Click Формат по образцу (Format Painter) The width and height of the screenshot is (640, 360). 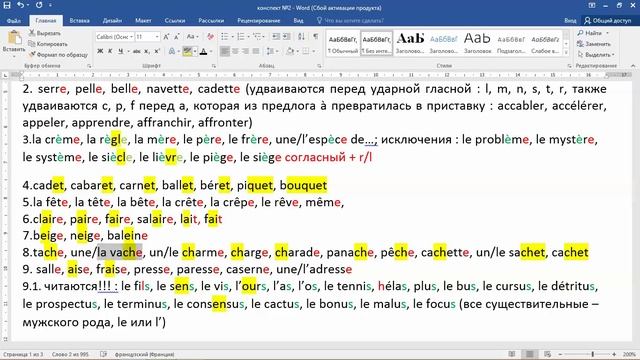pos(58,54)
